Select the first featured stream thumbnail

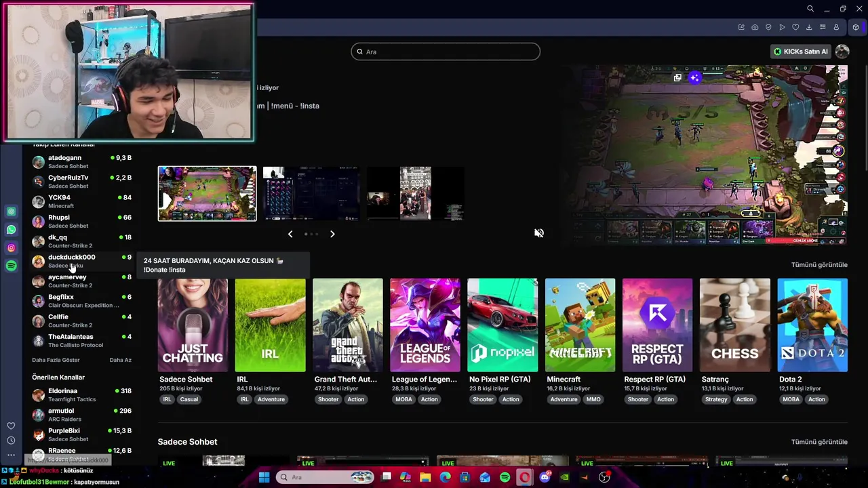pos(208,194)
